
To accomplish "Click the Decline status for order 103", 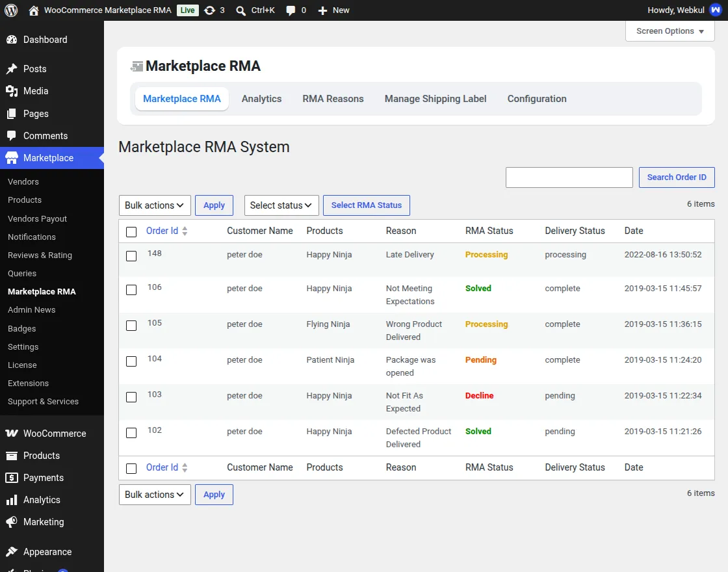I will pos(480,396).
